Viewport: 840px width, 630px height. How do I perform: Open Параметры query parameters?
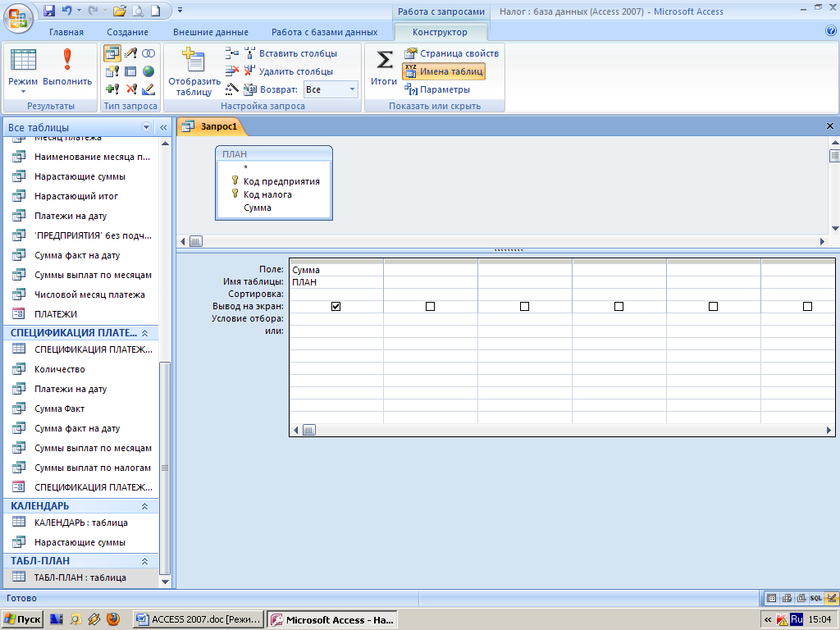436,89
